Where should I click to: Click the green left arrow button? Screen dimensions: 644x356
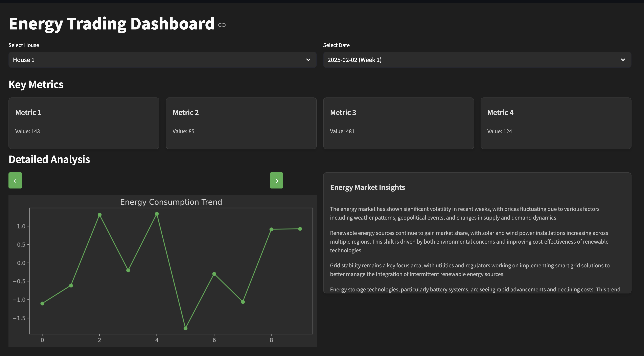click(15, 180)
